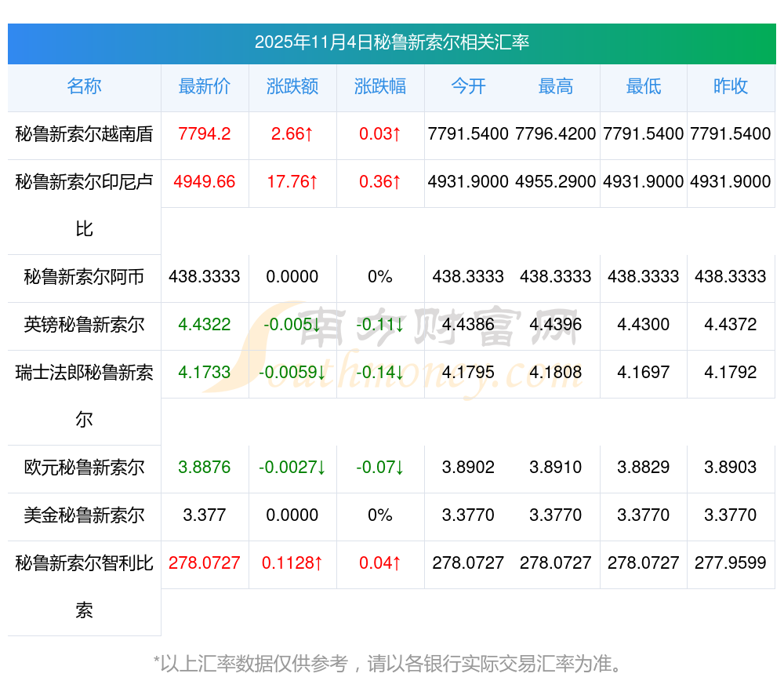Click the table title for 2025年11月4日秘鲁新索尔相关汇率

[x=391, y=42]
